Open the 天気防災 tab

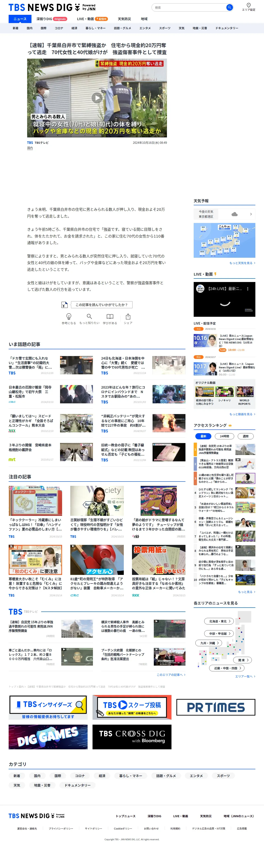tap(124, 19)
